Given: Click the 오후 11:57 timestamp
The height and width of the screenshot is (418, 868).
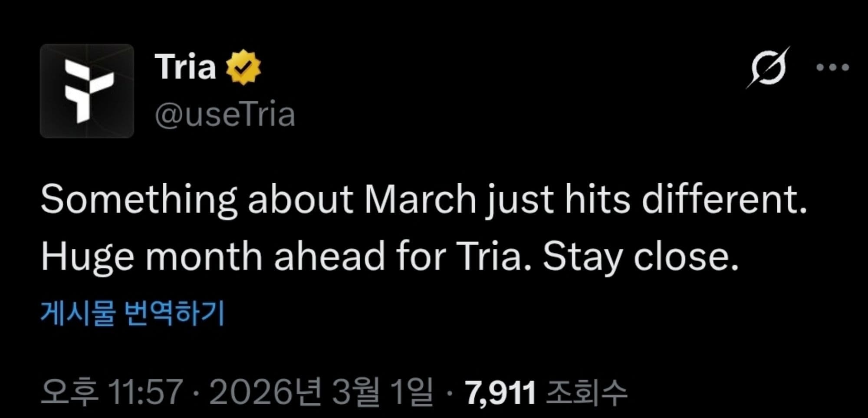Looking at the screenshot, I should coord(111,392).
